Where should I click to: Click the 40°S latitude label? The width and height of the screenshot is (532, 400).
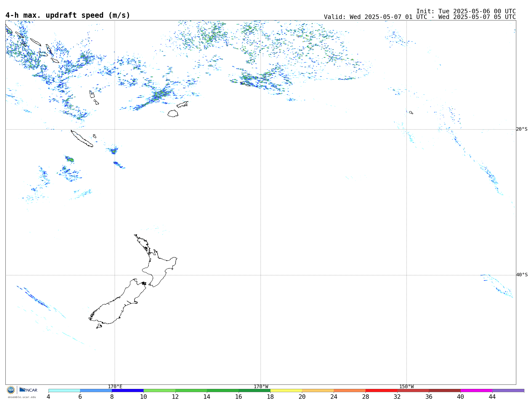coord(522,275)
